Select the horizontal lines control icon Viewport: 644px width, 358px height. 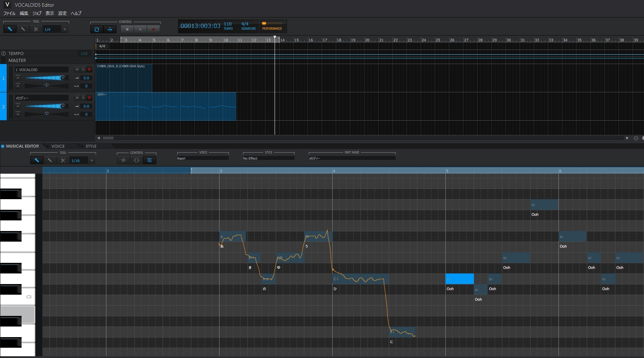click(150, 161)
